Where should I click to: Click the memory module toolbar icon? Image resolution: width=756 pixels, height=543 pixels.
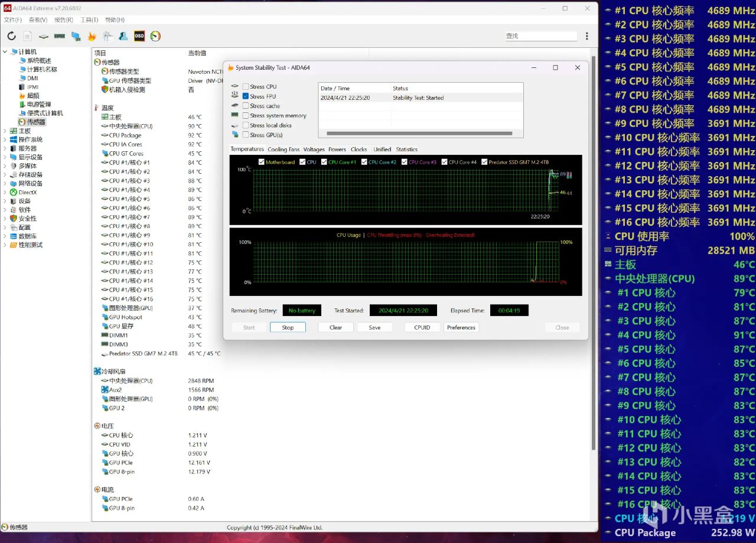tap(60, 36)
